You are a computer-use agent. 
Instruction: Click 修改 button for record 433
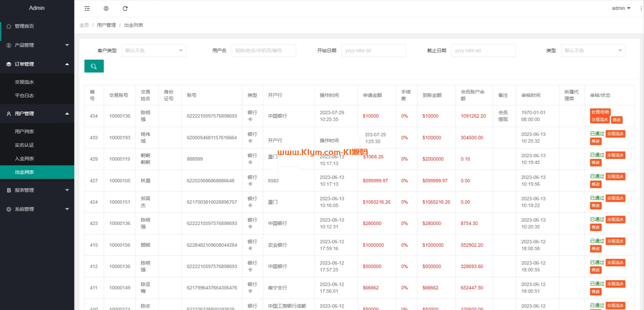coord(596,141)
